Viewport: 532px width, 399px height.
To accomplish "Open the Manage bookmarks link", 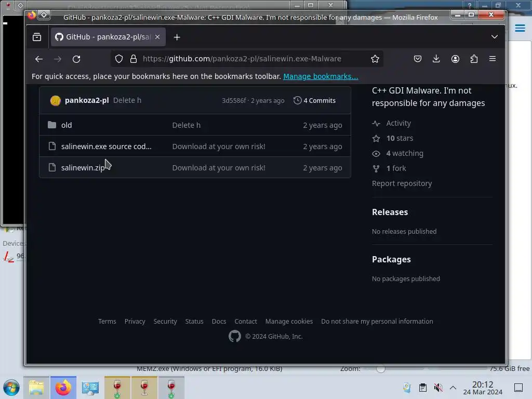I will (x=321, y=76).
